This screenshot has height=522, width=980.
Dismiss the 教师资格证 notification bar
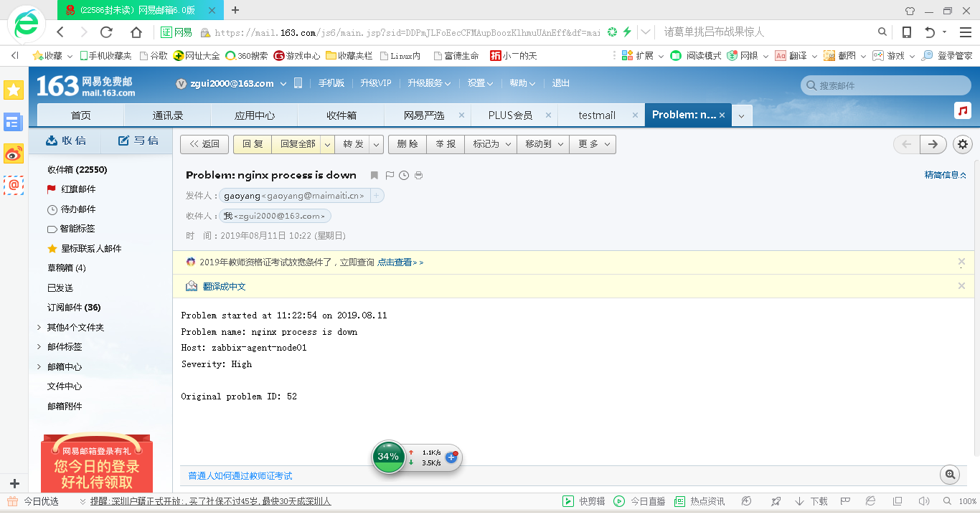click(x=961, y=262)
